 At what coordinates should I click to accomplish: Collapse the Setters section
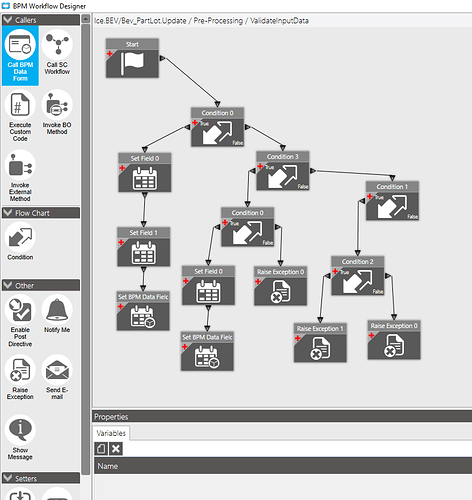coord(7,478)
